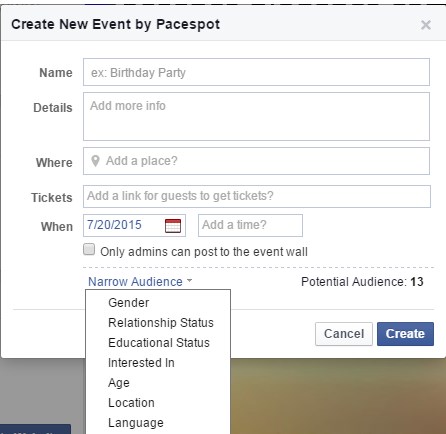
Task: Click the Add a place field
Action: (256, 161)
